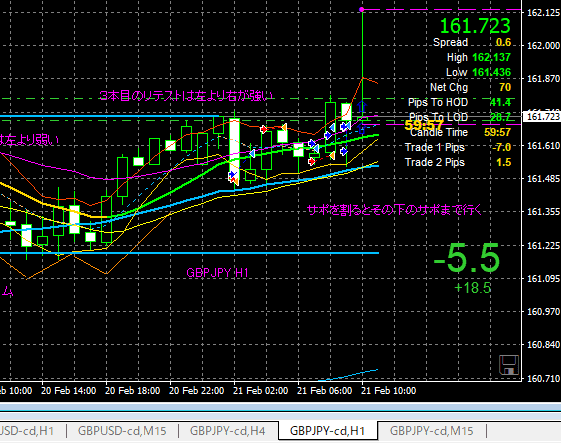561x443 pixels.
Task: Select the annotation starting with 3本目のリテスト
Action: [x=186, y=96]
